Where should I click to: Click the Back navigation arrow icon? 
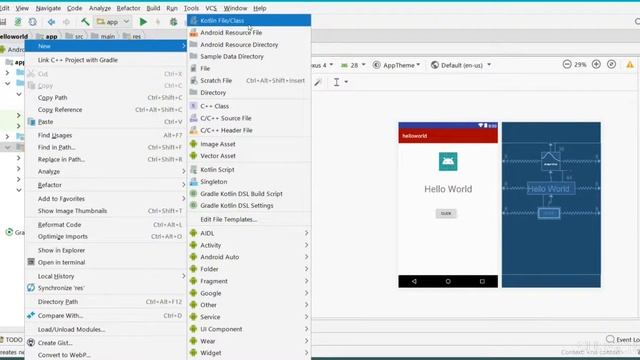point(51,22)
